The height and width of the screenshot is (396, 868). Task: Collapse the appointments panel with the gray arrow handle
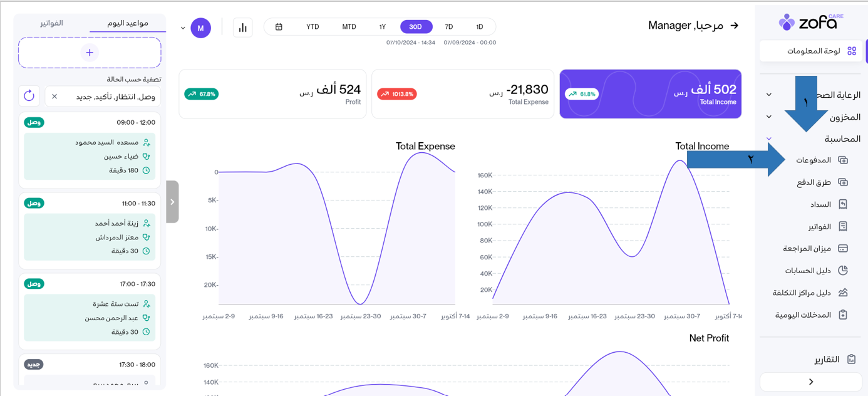(x=172, y=202)
